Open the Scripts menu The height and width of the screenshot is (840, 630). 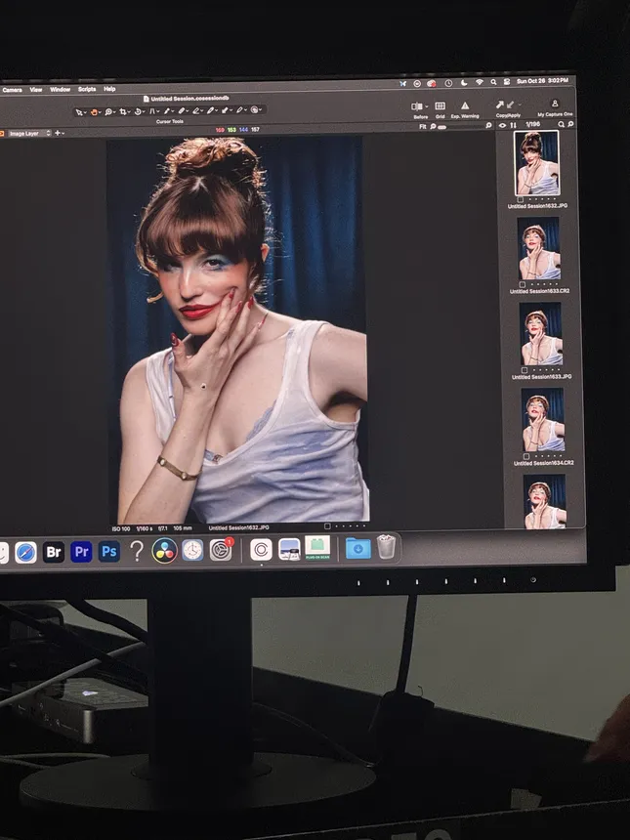[87, 89]
